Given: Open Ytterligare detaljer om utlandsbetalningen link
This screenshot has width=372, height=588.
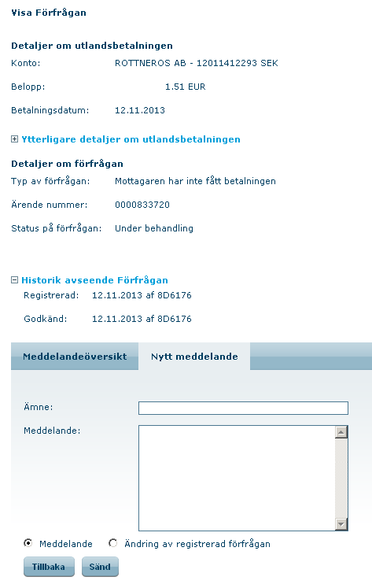Looking at the screenshot, I should click(131, 139).
